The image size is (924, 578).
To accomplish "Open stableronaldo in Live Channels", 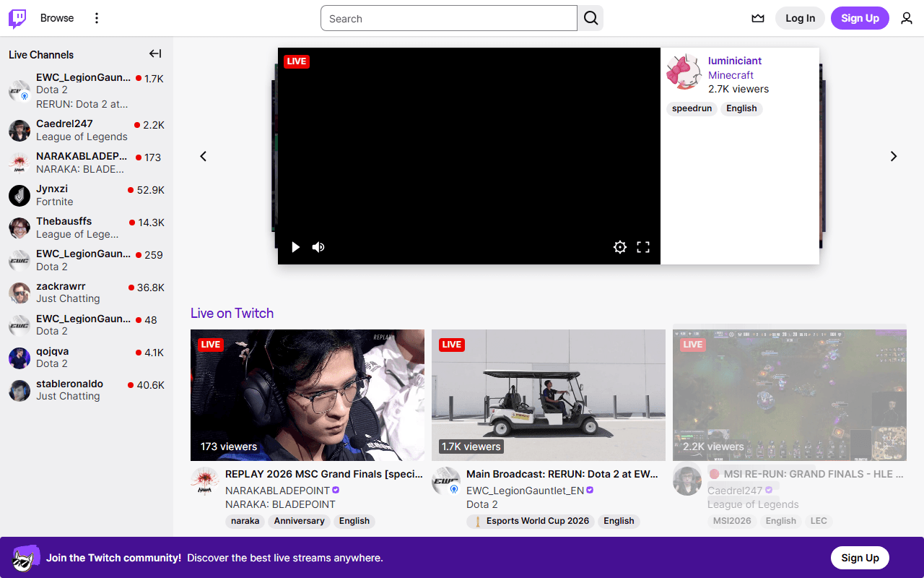I will tap(87, 390).
